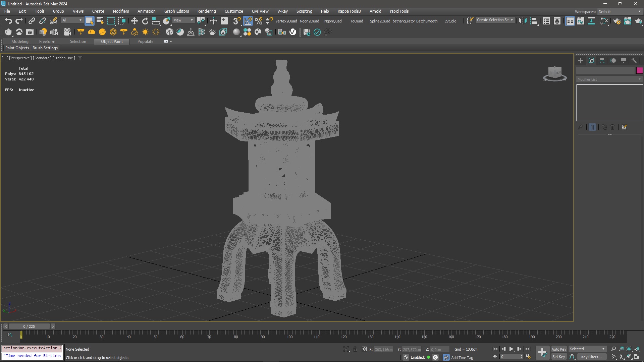Toggle the Pin Stack icon

point(580,127)
